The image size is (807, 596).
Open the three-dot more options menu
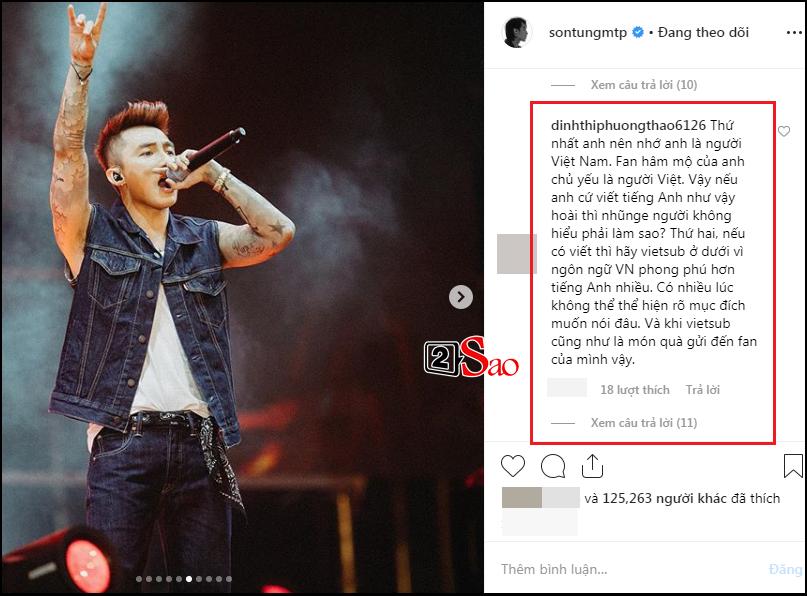tap(794, 33)
